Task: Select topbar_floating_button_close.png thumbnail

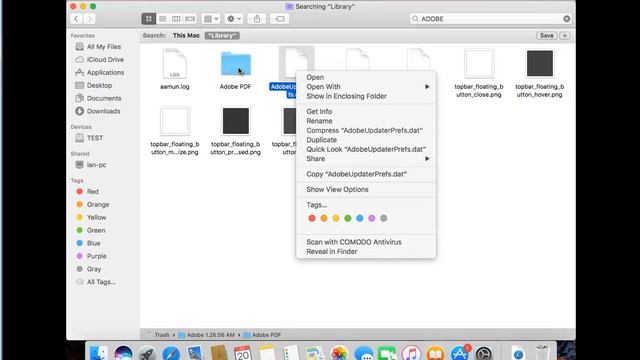Action: coord(479,63)
